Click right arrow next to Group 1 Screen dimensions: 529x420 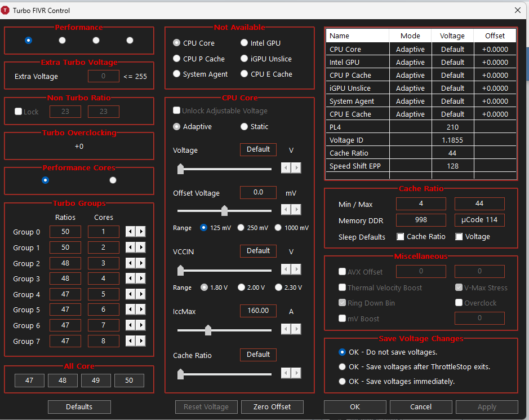point(141,247)
